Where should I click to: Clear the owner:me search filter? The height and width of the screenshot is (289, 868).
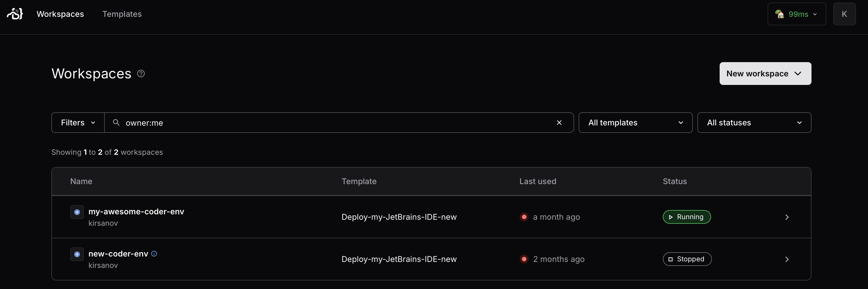(x=559, y=123)
